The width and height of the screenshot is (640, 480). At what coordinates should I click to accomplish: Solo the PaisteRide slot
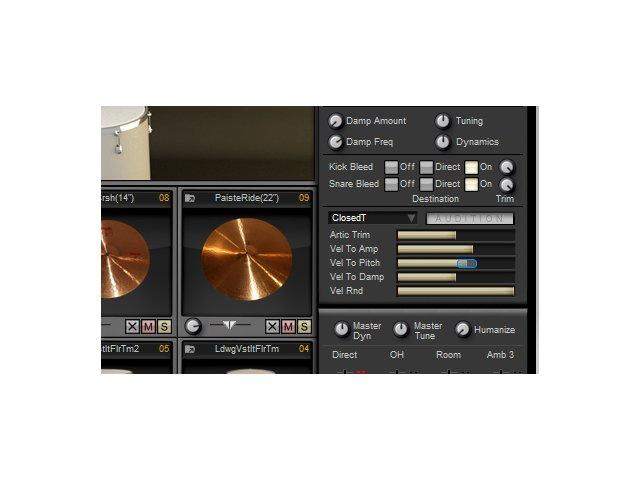click(x=304, y=327)
